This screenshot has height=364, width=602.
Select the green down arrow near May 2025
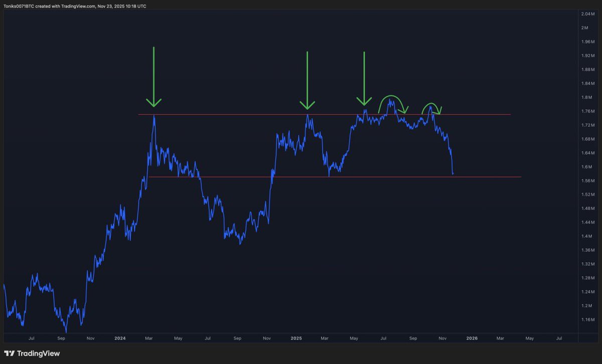pyautogui.click(x=365, y=75)
